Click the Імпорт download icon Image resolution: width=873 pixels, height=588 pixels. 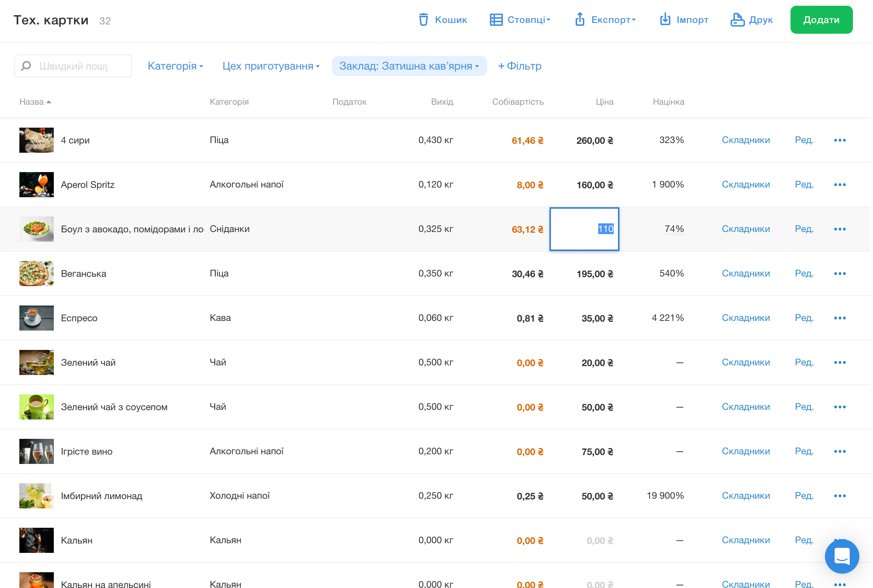pos(665,19)
